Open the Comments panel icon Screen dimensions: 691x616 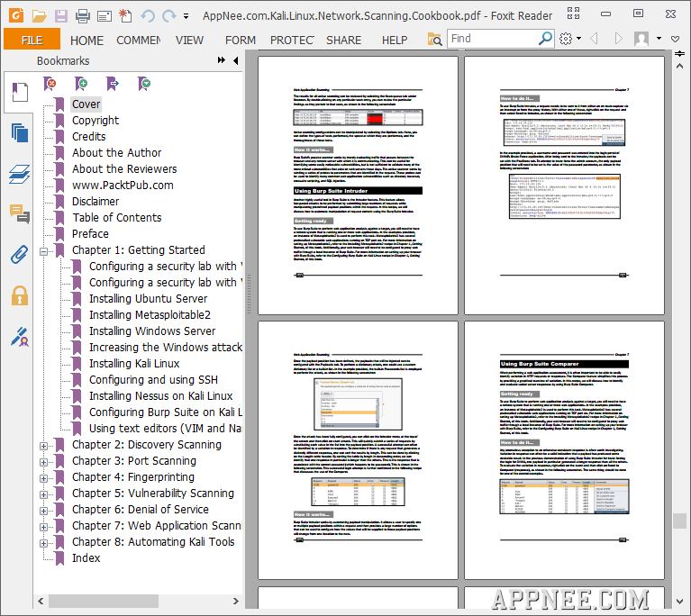[20, 213]
